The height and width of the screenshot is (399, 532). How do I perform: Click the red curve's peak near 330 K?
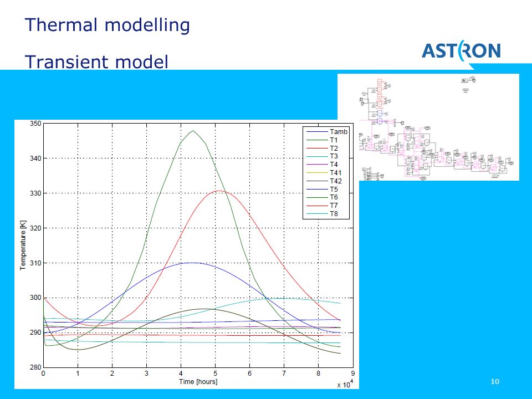(x=219, y=191)
